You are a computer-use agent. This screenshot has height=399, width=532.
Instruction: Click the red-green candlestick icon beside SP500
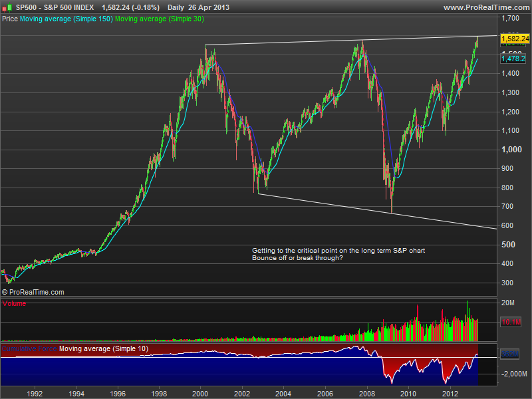[x=7, y=7]
